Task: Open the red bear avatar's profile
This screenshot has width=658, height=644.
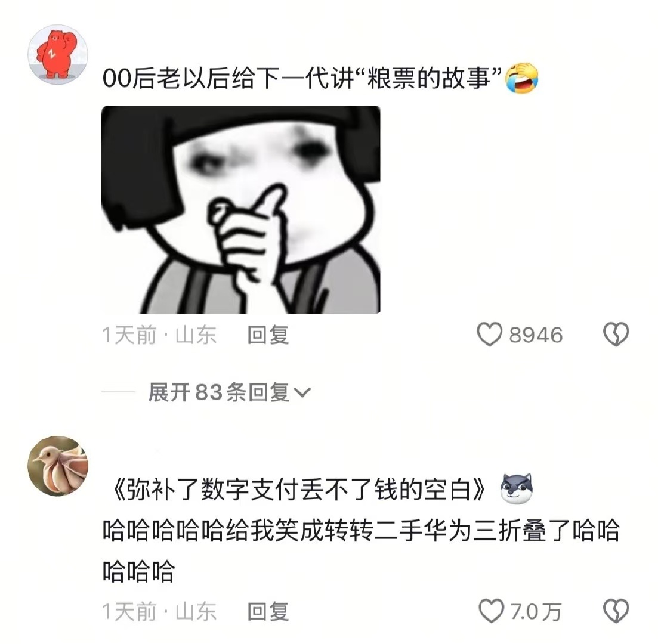Action: point(58,54)
